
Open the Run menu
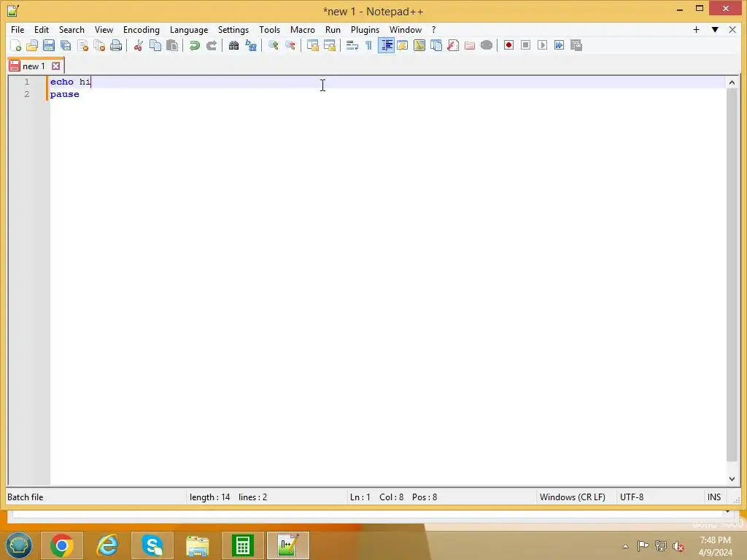tap(333, 29)
